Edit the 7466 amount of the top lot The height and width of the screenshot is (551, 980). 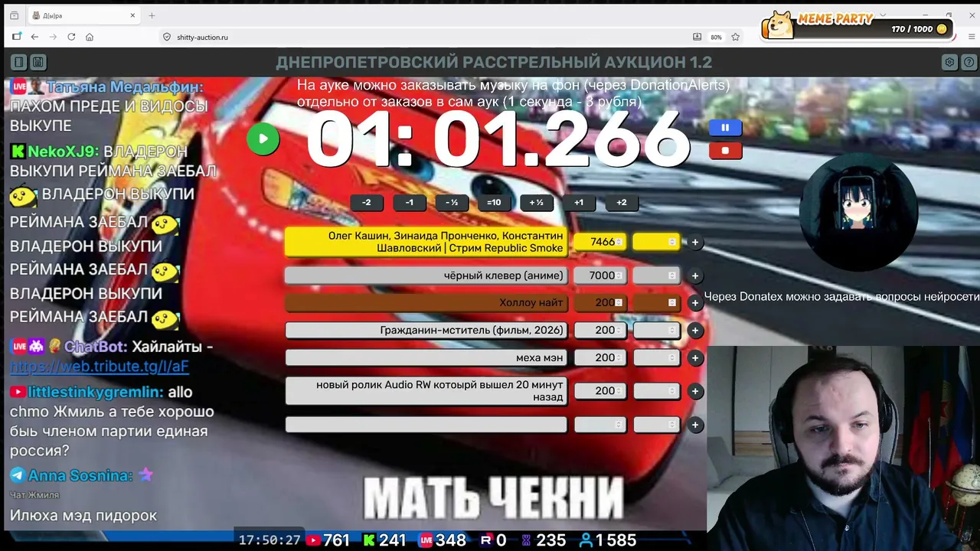click(x=600, y=242)
